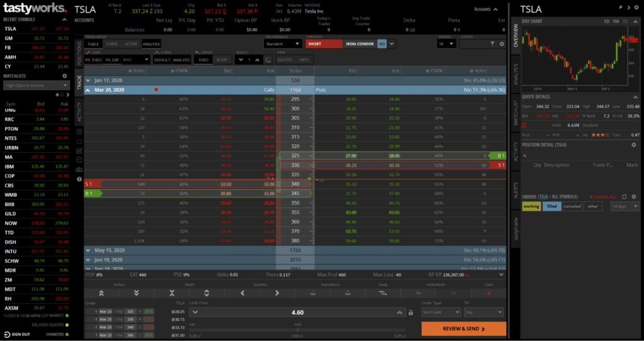Toggle the working orders filter
The width and height of the screenshot is (644, 341).
[531, 206]
